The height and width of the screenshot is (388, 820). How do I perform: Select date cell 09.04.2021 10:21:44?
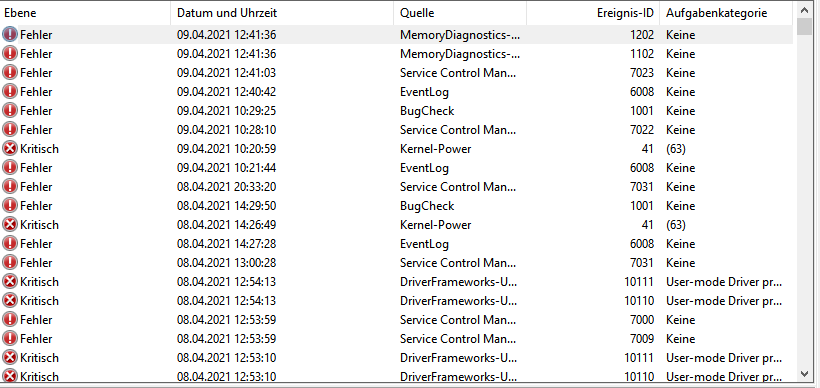pos(226,168)
